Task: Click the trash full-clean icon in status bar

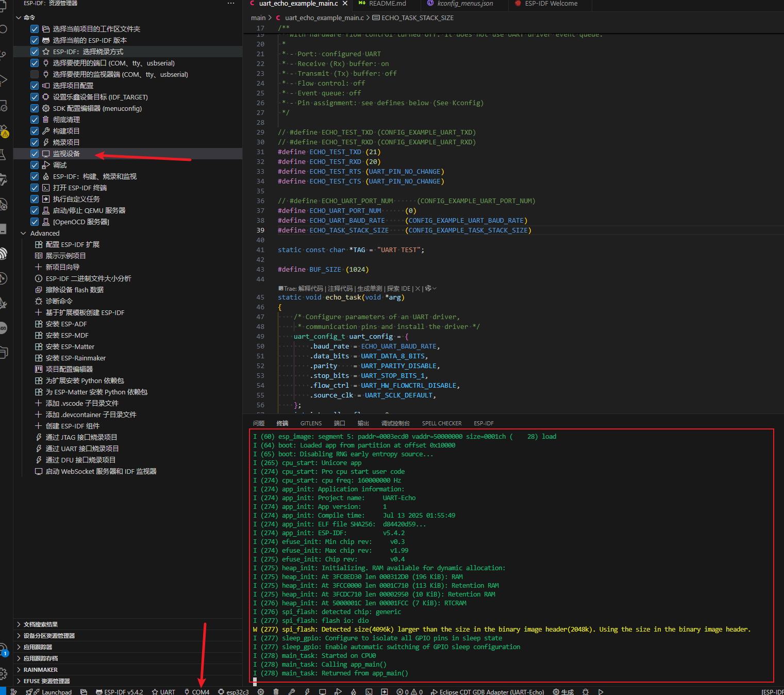Action: 276,692
